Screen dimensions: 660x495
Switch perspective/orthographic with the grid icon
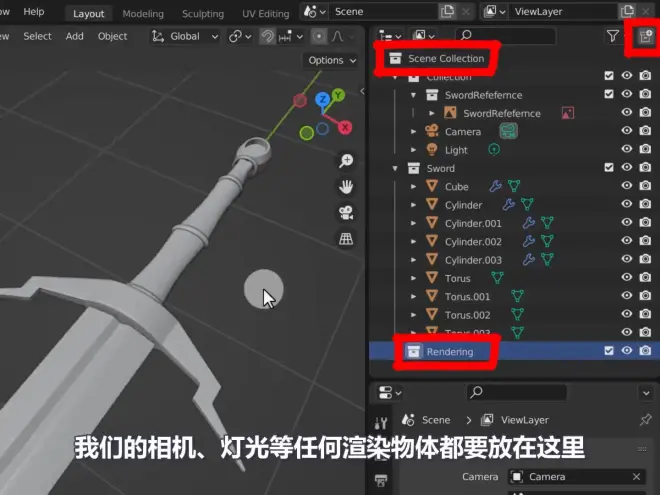(x=346, y=239)
